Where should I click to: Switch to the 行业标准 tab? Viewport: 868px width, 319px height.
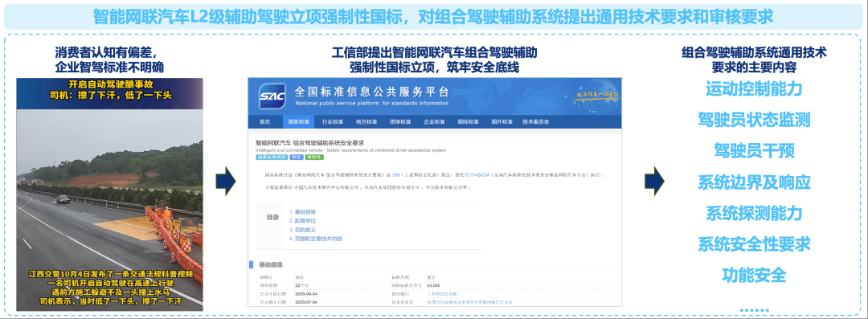332,122
